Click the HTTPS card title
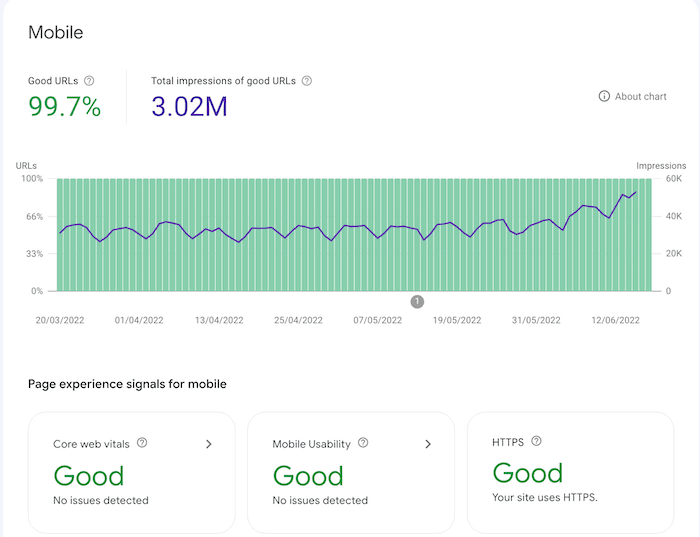The height and width of the screenshot is (537, 700). [x=509, y=441]
